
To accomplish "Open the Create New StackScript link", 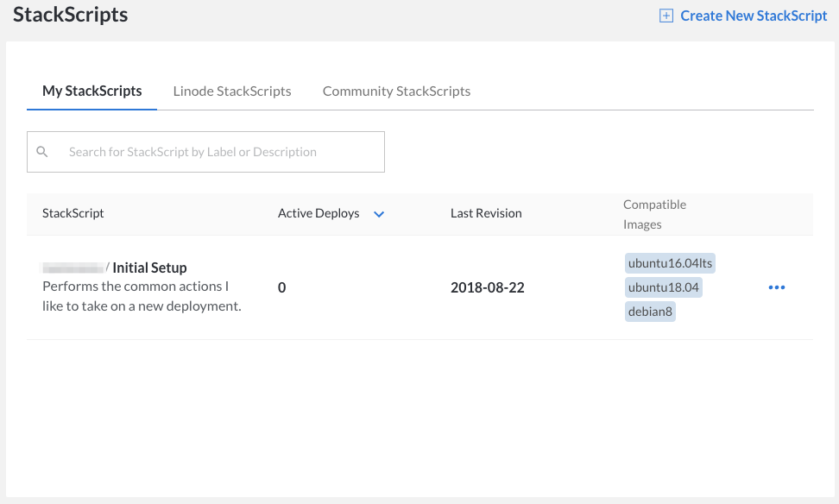I will pos(753,16).
